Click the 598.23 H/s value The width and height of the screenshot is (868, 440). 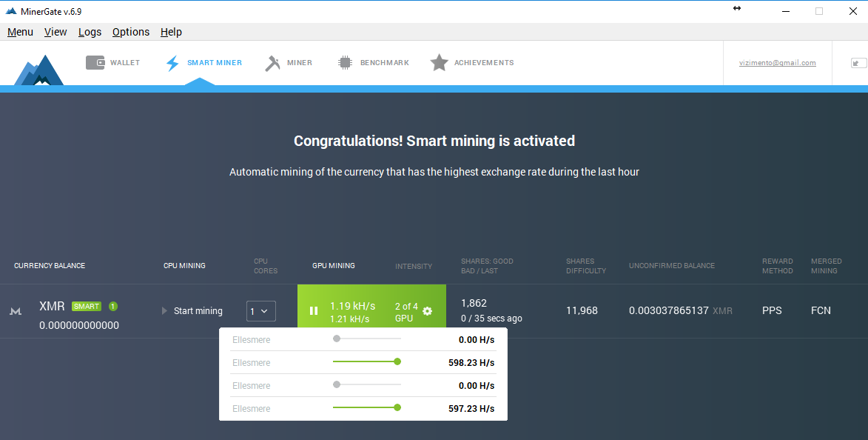click(x=471, y=363)
